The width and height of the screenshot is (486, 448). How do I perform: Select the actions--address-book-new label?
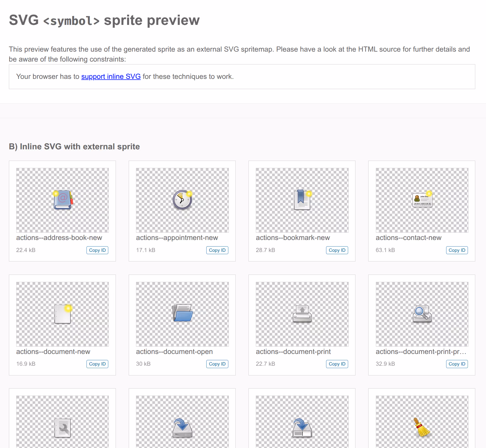[59, 238]
